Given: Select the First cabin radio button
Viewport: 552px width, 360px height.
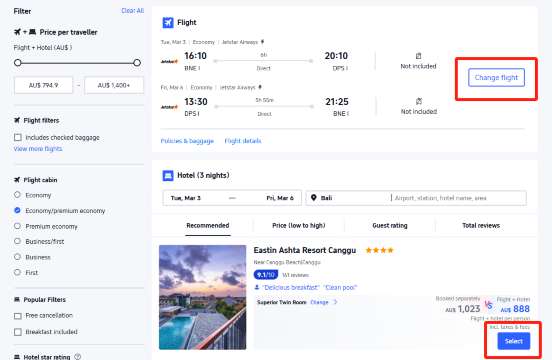Looking at the screenshot, I should [17, 272].
